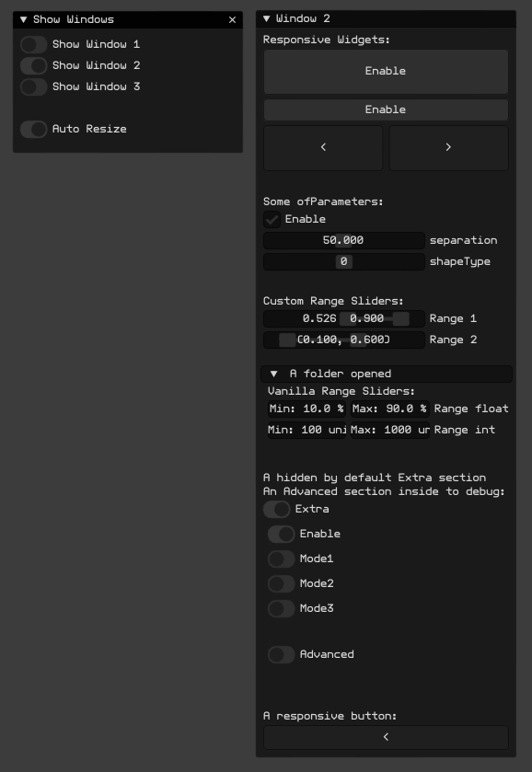532x772 pixels.
Task: Click the 'Responsive Widgets:' label
Action: 327,40
